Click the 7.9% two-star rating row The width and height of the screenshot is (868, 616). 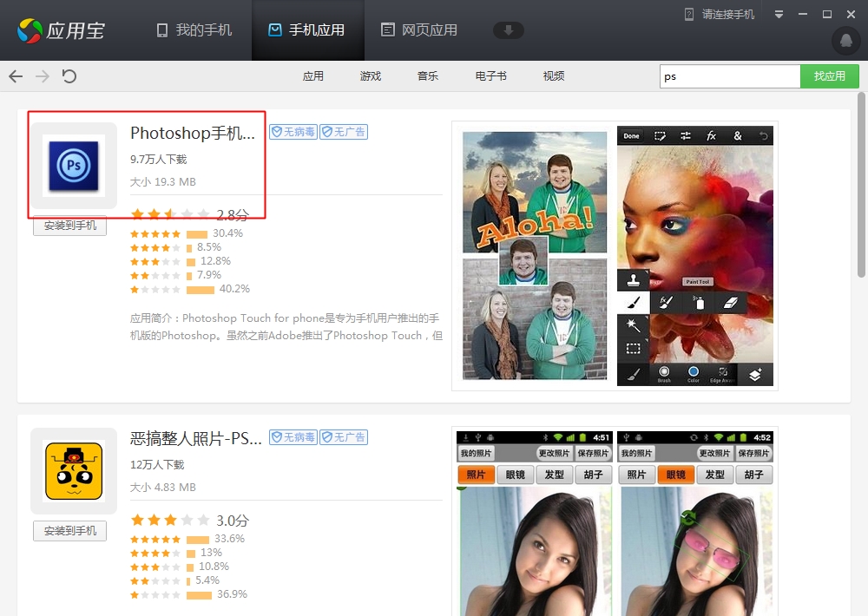tap(175, 275)
